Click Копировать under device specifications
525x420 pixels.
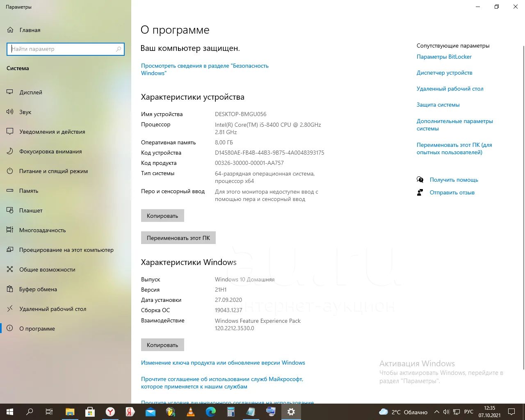click(x=162, y=216)
